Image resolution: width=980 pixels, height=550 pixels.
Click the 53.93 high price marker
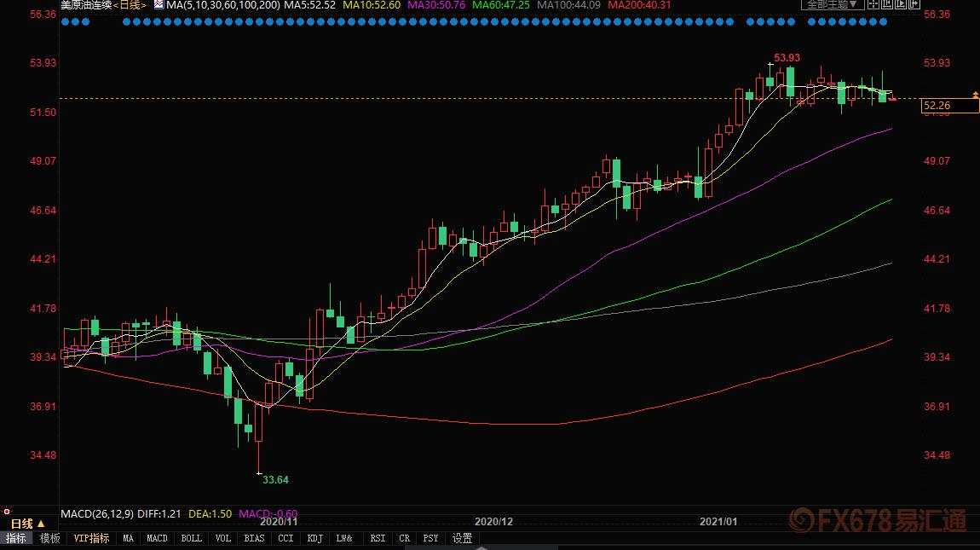pyautogui.click(x=787, y=58)
